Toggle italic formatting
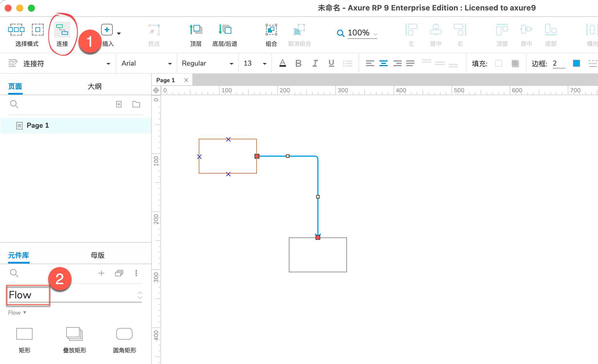The width and height of the screenshot is (598, 364). [315, 63]
